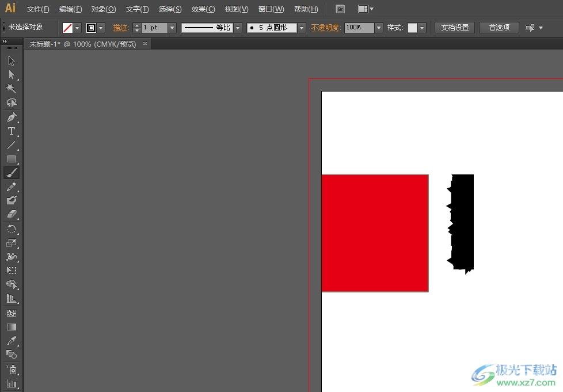Open the 样式 graphic style dropdown

point(422,28)
